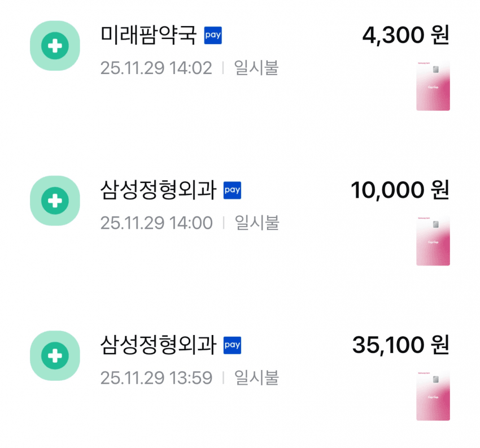
Task: Click the green medical cross icon beside 미래팜약국
Action: point(55,46)
